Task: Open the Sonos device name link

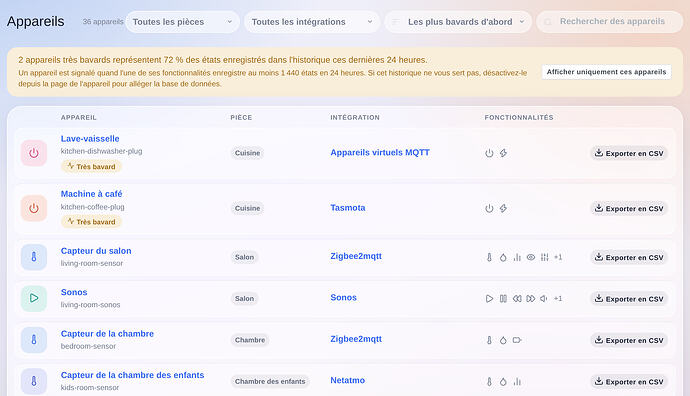Action: point(74,292)
